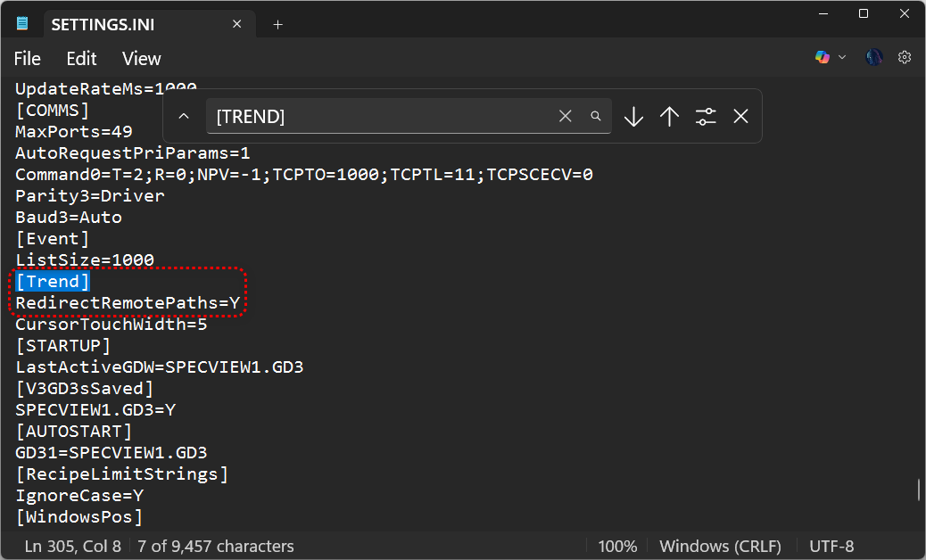Jump to next match with down arrow
The width and height of the screenshot is (926, 560).
coord(633,116)
